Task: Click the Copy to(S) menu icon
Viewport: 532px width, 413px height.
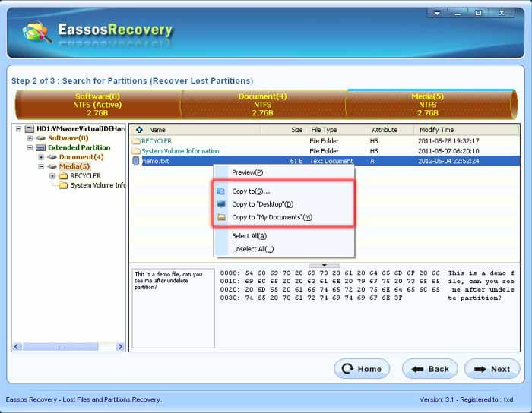Action: click(221, 191)
